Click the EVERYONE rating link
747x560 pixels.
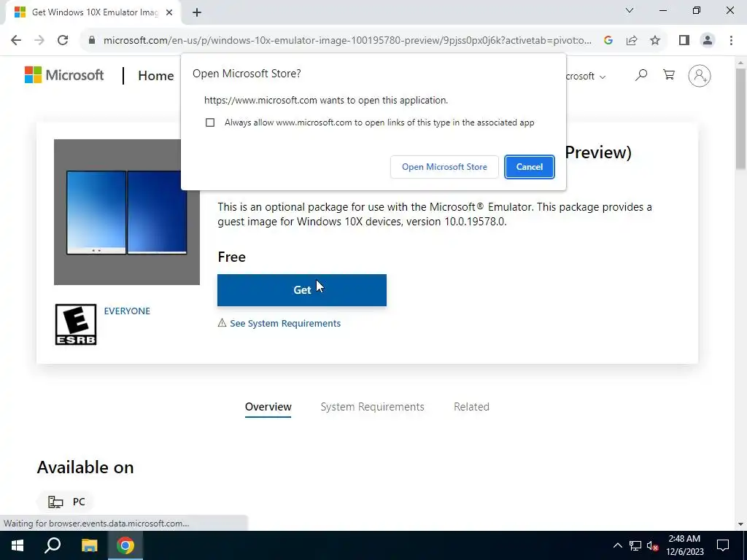(x=127, y=311)
